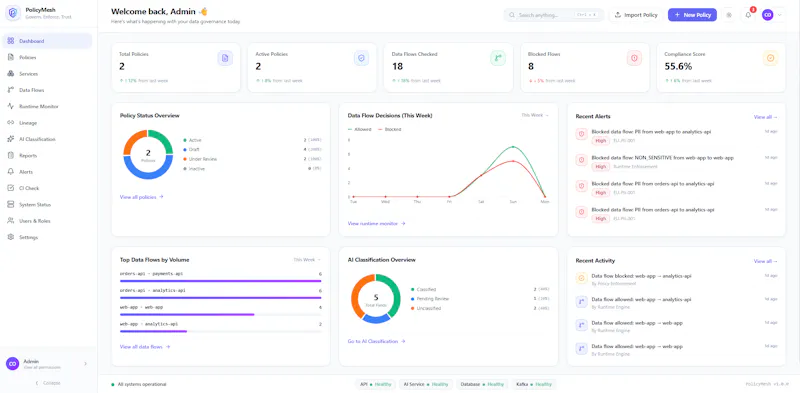The width and height of the screenshot is (800, 393).
Task: Expand the Admin profile chevron in sidebar
Action: 85,363
